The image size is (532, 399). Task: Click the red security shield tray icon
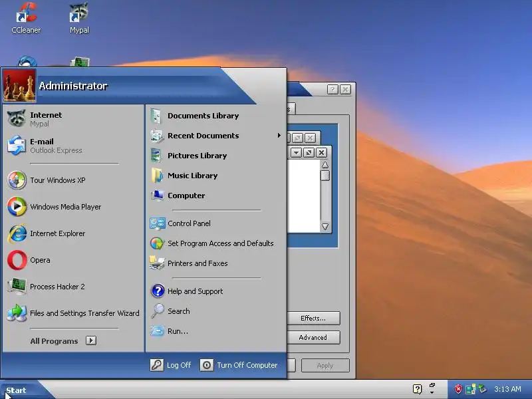(458, 389)
